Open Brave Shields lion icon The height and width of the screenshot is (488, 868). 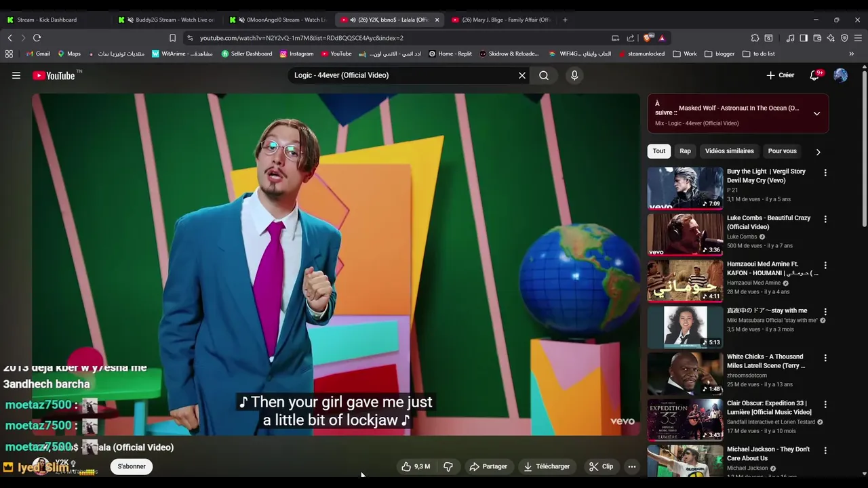pos(649,38)
